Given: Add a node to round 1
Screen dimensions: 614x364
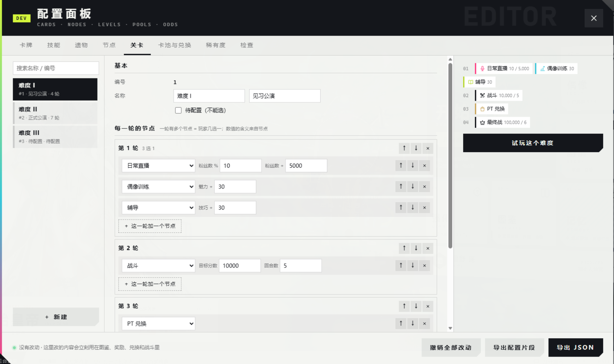Looking at the screenshot, I should 150,226.
